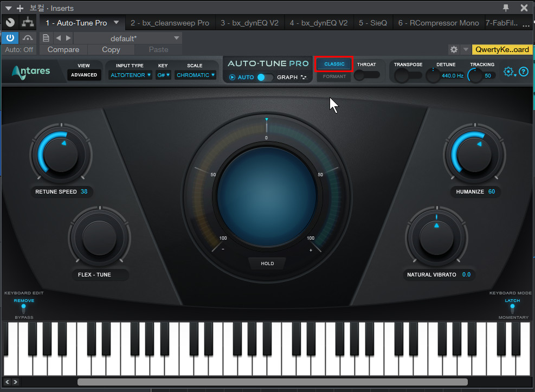Screen dimensions: 535x392
Task: Open the help question mark icon
Action: click(x=524, y=72)
